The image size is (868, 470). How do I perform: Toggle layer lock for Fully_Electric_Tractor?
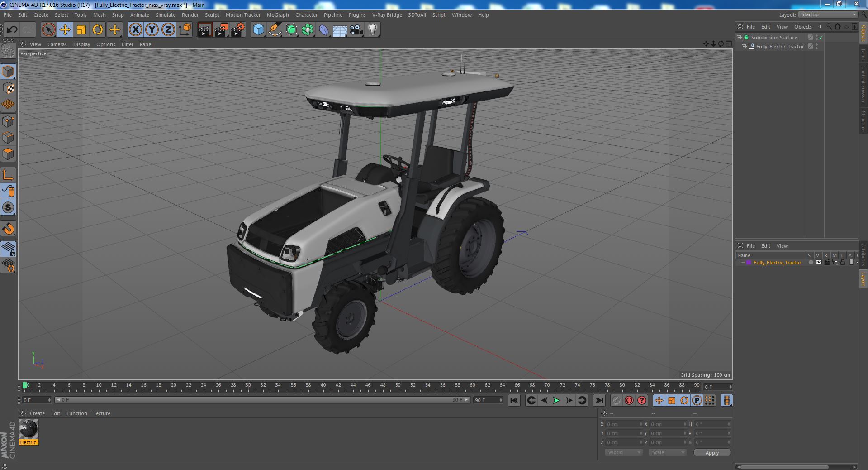[x=843, y=263]
